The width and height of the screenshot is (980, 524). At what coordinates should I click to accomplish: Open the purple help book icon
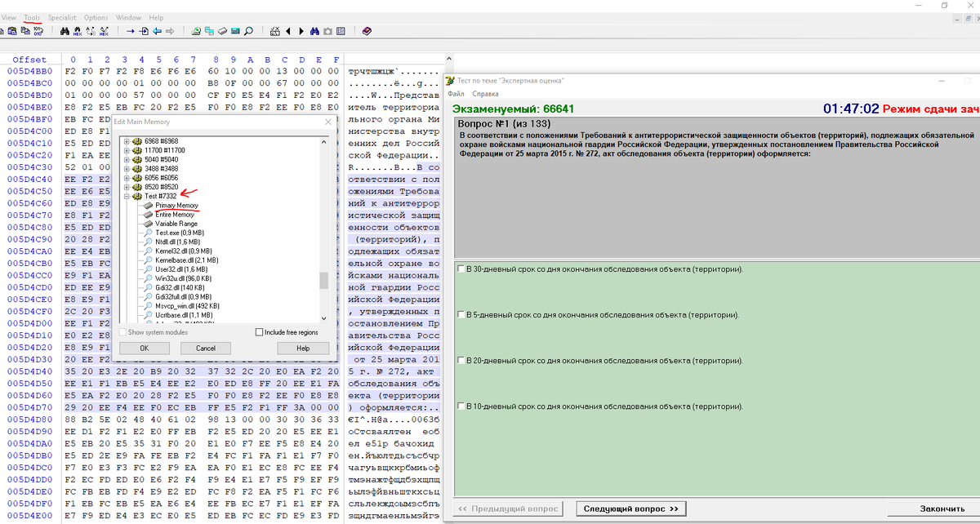tap(367, 31)
